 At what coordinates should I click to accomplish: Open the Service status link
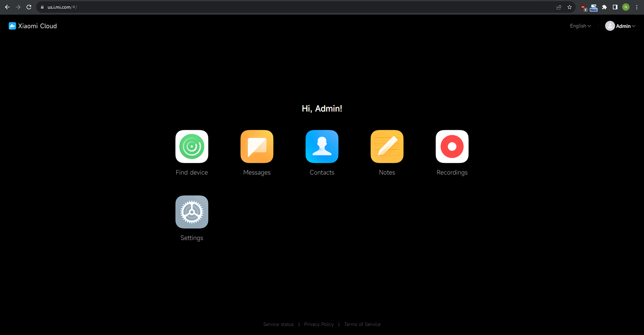click(278, 324)
